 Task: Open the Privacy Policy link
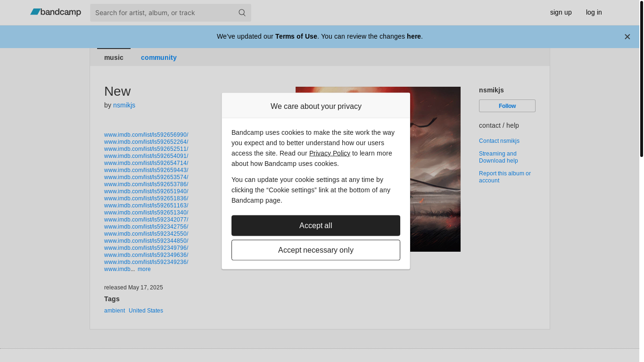point(330,153)
